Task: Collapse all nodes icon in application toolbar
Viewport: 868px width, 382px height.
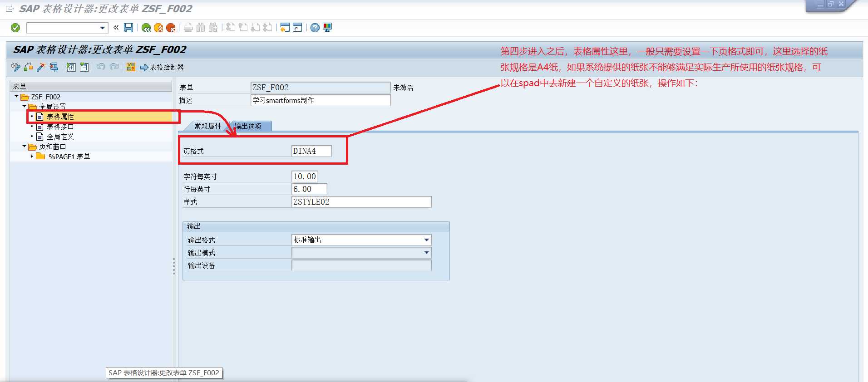Action: 84,67
